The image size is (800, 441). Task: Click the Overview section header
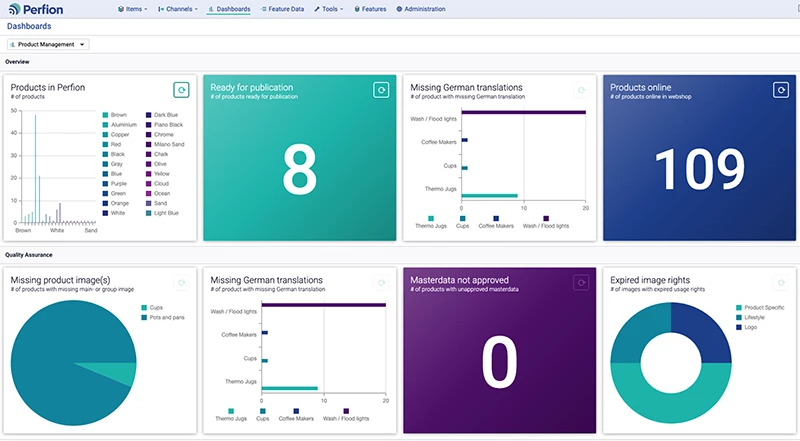coord(17,62)
